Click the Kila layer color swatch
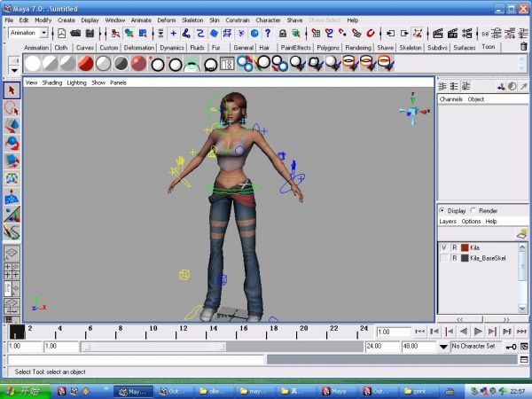Screen dimensions: 532x399 464,247
